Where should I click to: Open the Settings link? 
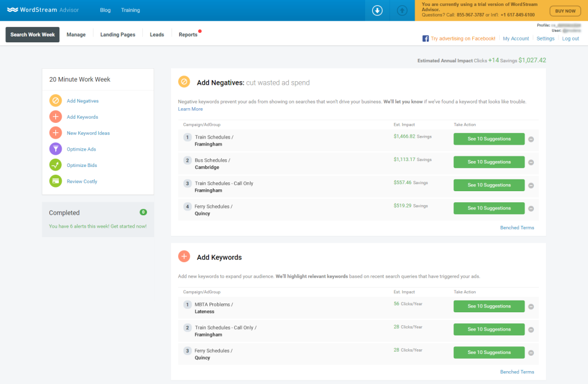coord(545,39)
